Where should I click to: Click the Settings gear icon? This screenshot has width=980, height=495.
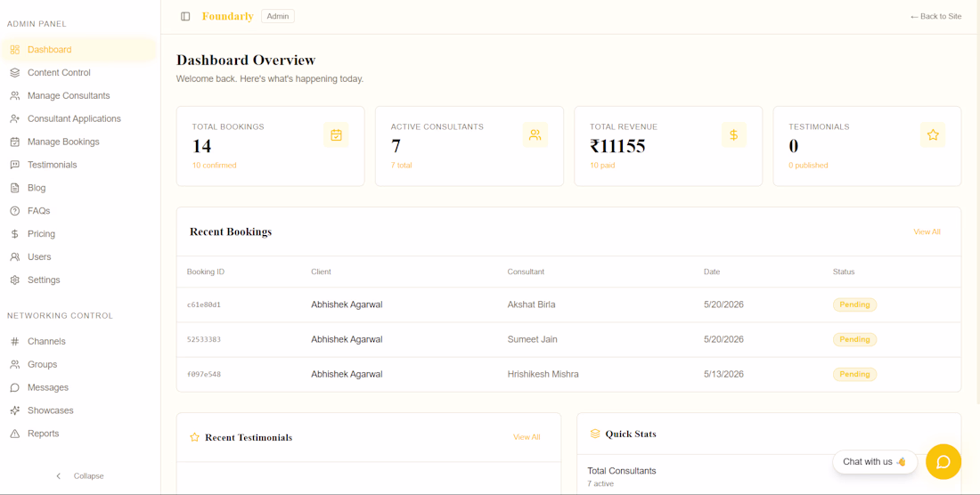pyautogui.click(x=15, y=280)
